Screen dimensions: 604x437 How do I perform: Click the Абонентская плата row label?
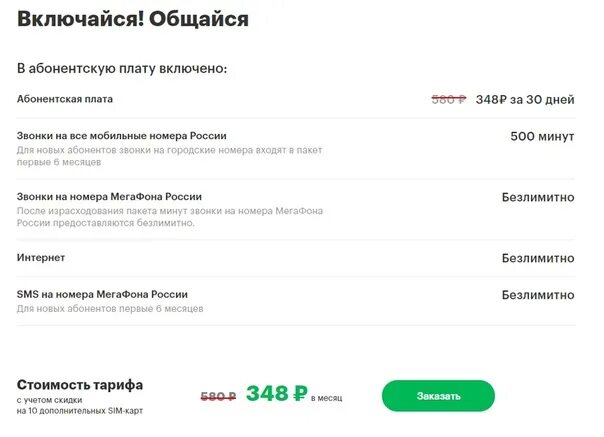tap(65, 99)
